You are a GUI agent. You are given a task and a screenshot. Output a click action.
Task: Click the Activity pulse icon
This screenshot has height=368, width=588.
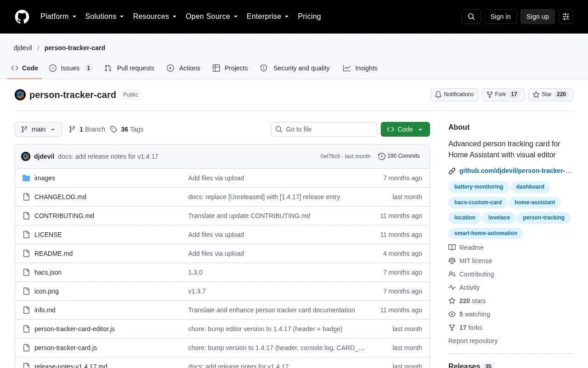click(452, 287)
